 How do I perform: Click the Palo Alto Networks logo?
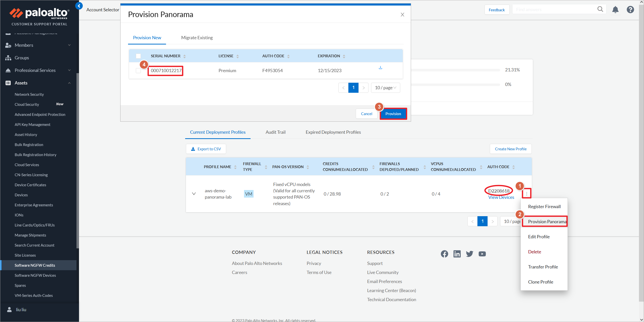click(39, 13)
